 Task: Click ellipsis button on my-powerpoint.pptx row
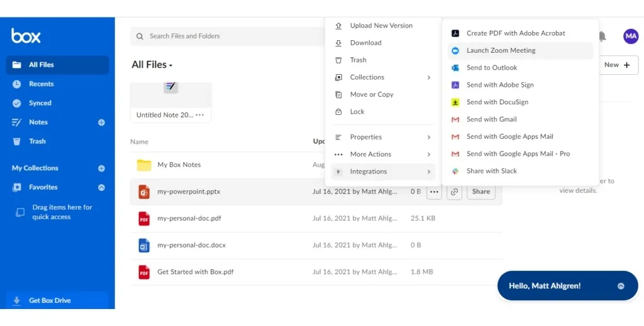[434, 192]
